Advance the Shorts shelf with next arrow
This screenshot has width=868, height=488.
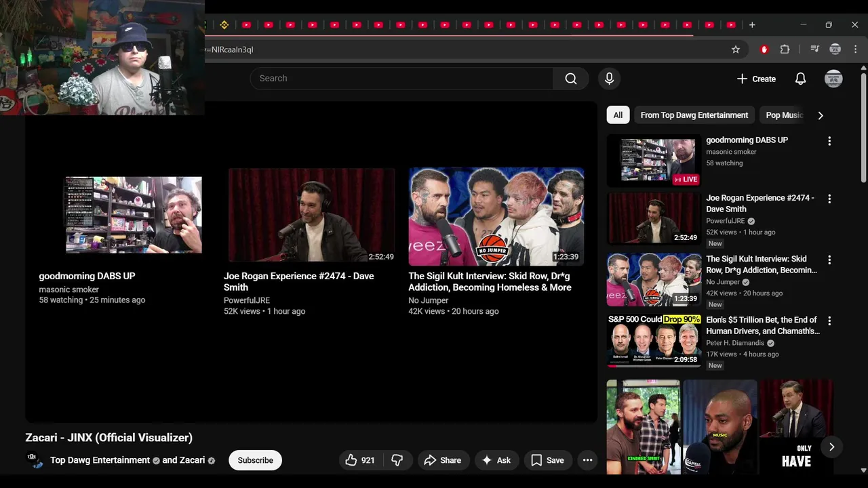tap(831, 447)
